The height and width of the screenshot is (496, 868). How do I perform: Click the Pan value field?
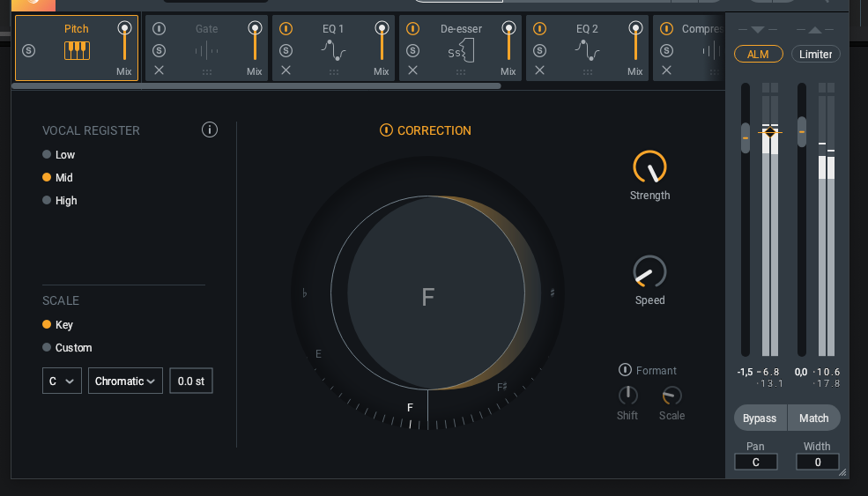point(755,462)
